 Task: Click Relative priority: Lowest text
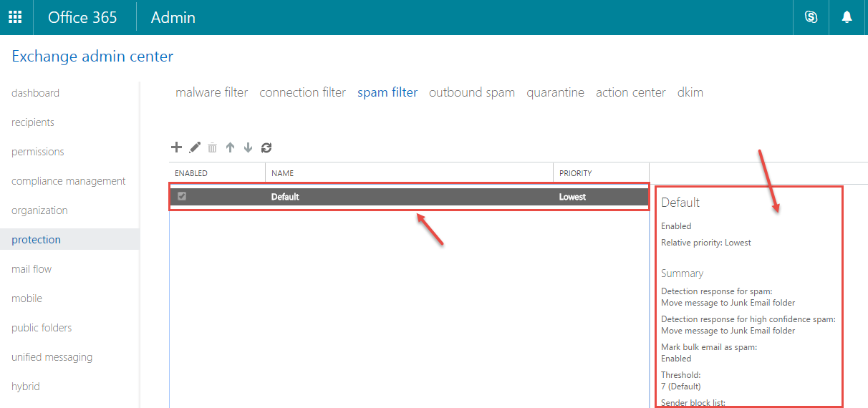click(x=706, y=243)
